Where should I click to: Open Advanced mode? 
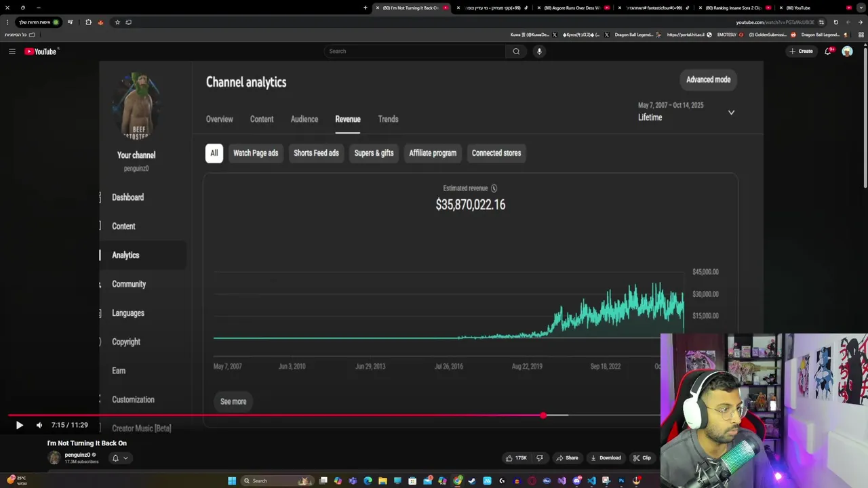(x=708, y=80)
